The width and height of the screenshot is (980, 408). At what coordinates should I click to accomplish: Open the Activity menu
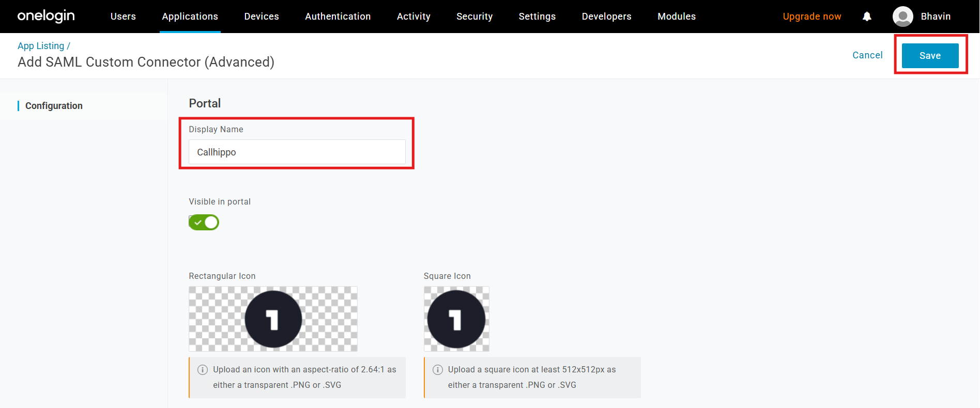click(414, 17)
